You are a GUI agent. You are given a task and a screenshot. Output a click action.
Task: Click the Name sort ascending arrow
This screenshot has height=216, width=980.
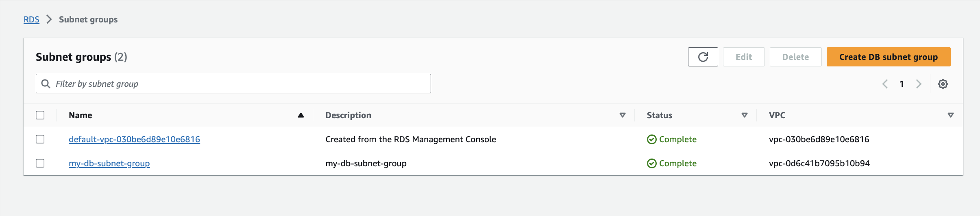coord(301,115)
